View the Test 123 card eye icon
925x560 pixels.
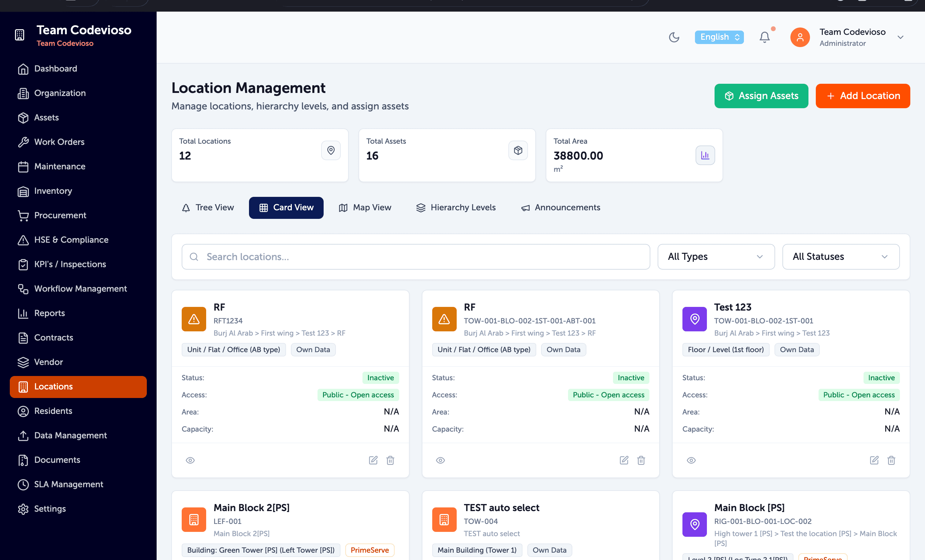tap(691, 460)
